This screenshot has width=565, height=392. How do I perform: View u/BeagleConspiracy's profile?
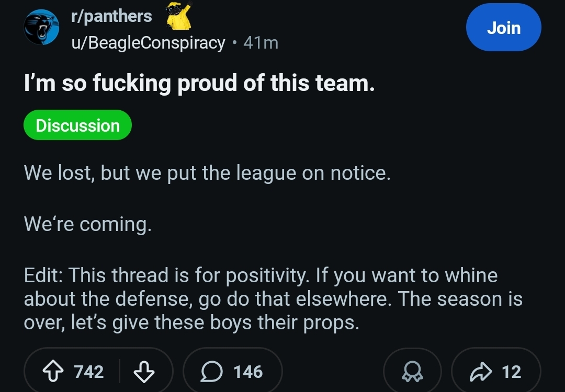148,43
